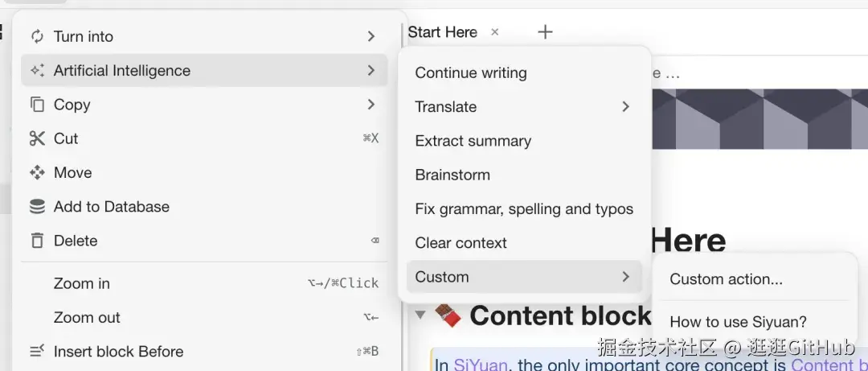Click the Insert block Before icon
The width and height of the screenshot is (868, 371).
[x=37, y=352]
